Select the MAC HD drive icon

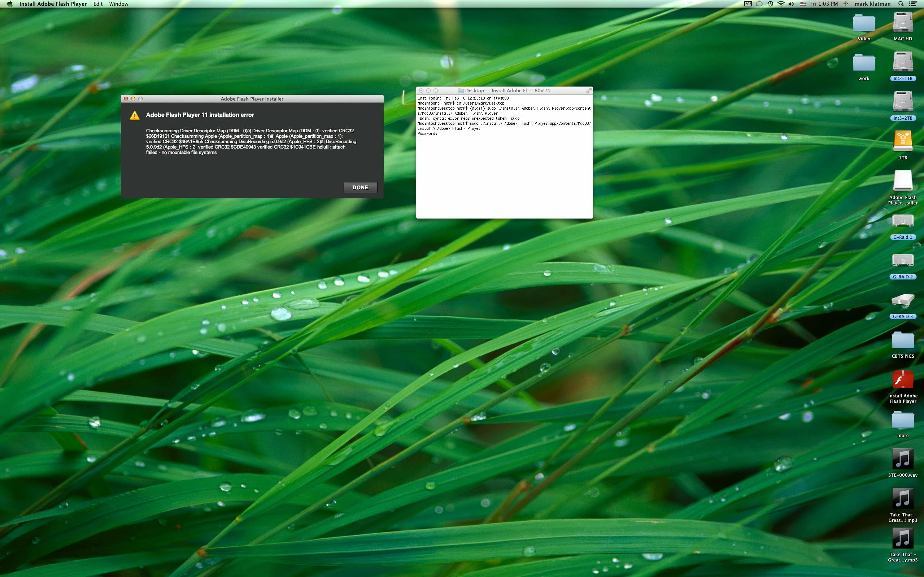902,23
